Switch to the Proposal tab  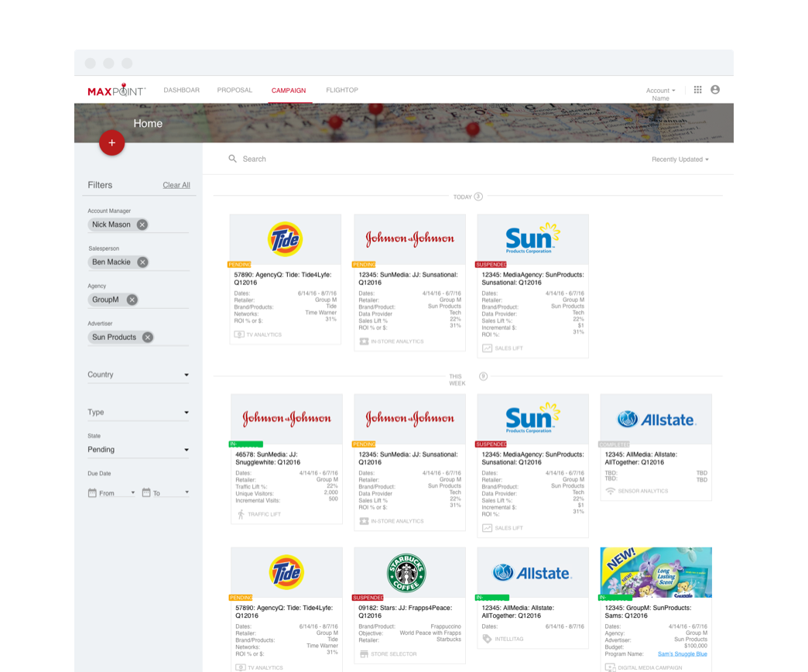click(x=235, y=91)
